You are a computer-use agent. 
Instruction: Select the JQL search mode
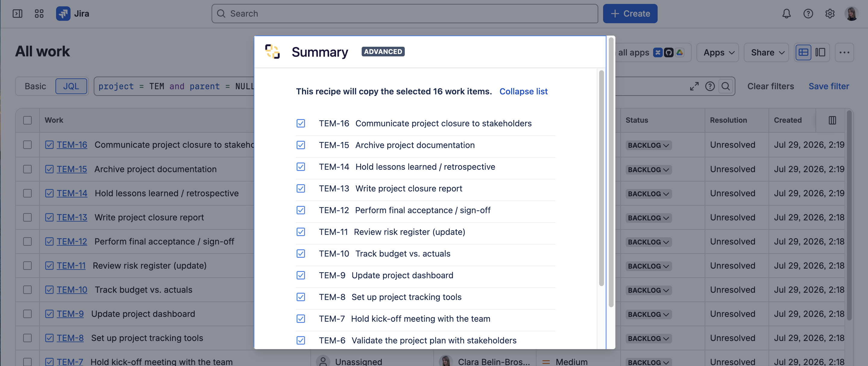click(71, 86)
